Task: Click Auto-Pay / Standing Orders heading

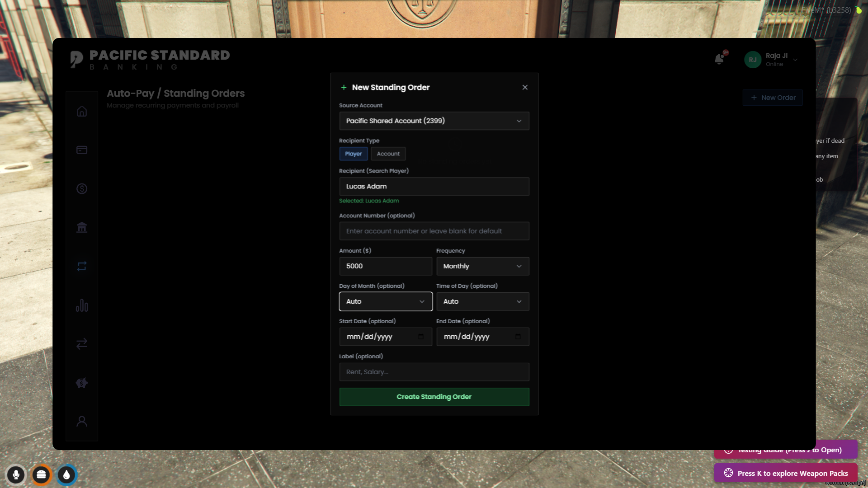Action: (x=175, y=93)
